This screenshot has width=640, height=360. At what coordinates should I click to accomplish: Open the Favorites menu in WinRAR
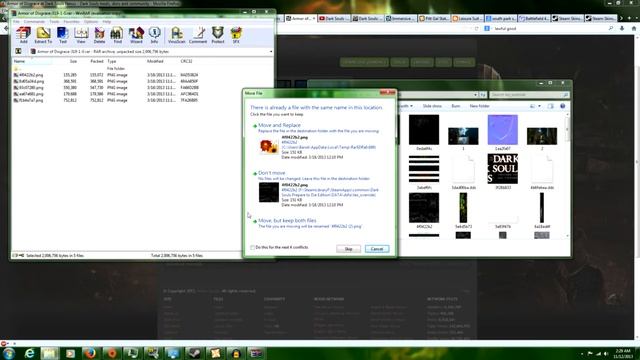point(71,22)
